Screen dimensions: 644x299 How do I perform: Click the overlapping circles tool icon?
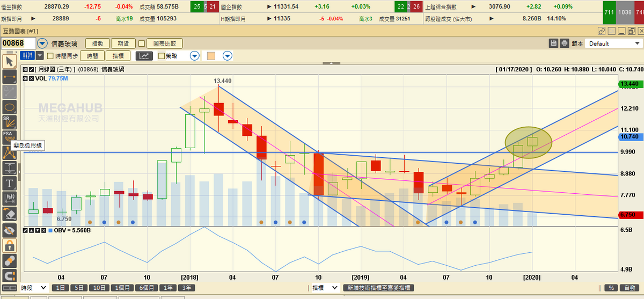9,261
